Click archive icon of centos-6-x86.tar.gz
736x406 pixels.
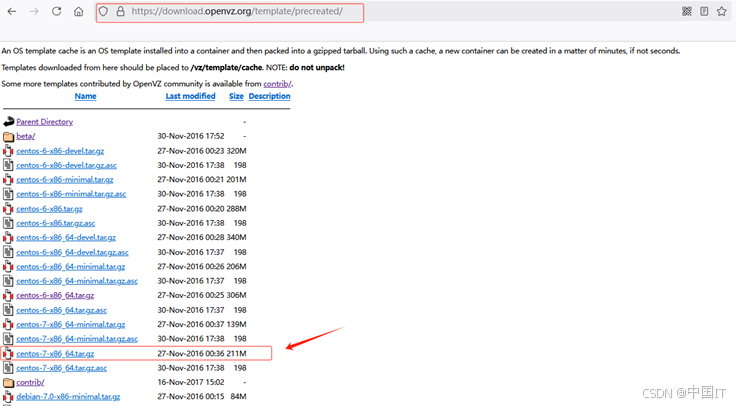tap(8, 209)
